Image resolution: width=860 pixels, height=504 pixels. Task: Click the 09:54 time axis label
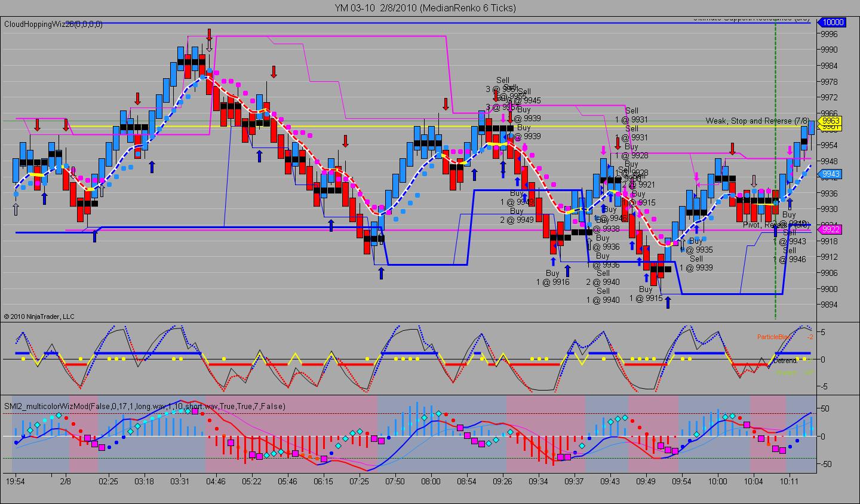(x=681, y=481)
